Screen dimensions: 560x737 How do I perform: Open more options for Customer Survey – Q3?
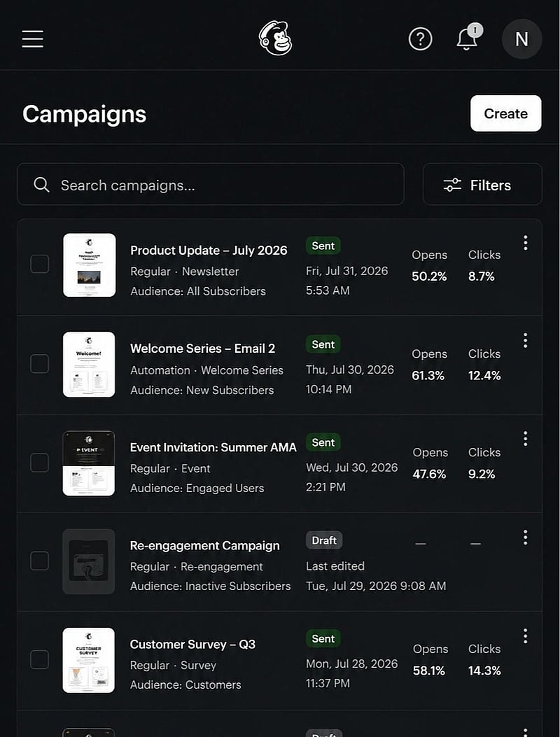tap(525, 636)
